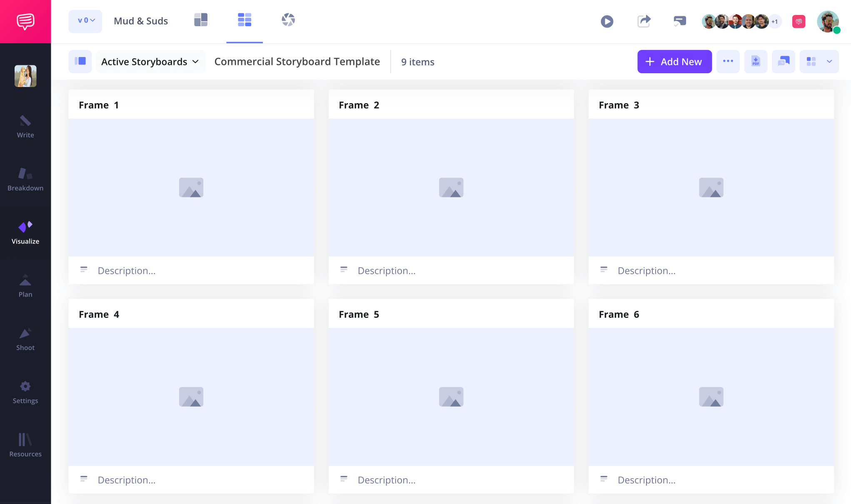Open the Active Storyboards dropdown
The height and width of the screenshot is (504, 851).
click(x=150, y=61)
